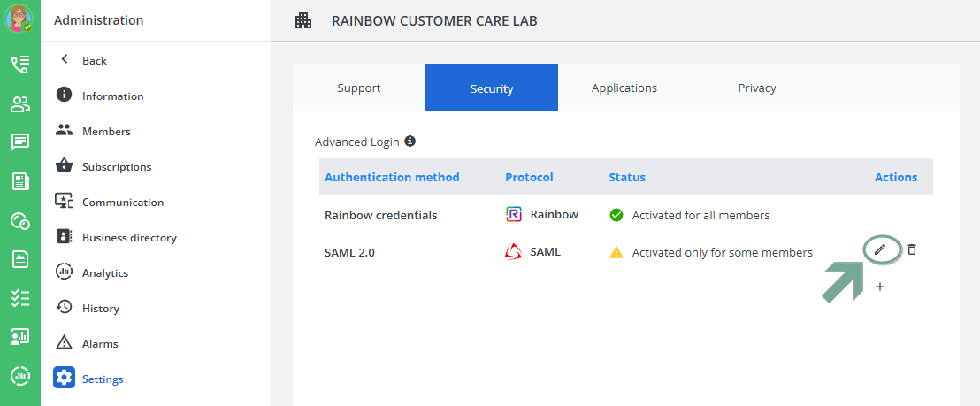Open the Privacy tab

[757, 88]
